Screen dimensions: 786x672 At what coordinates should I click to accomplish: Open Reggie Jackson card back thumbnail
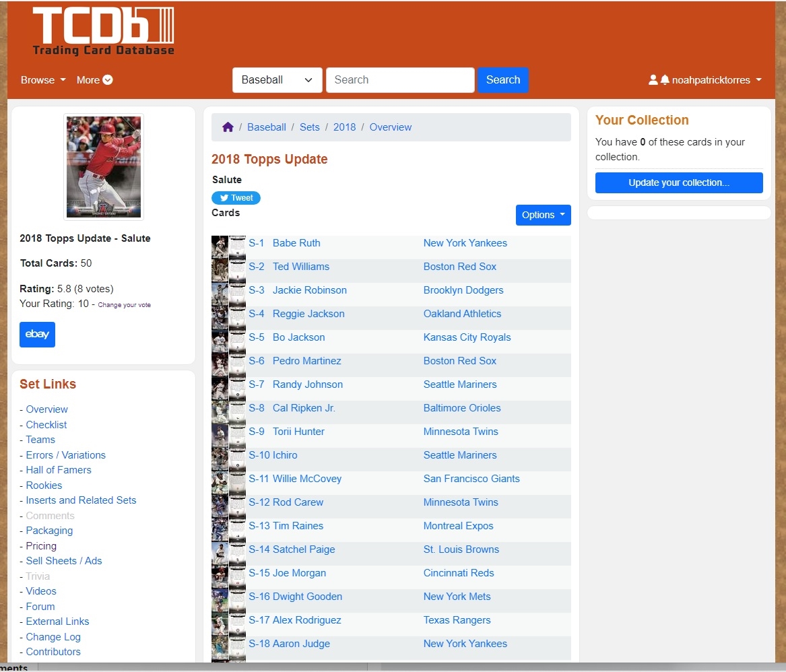tap(237, 318)
